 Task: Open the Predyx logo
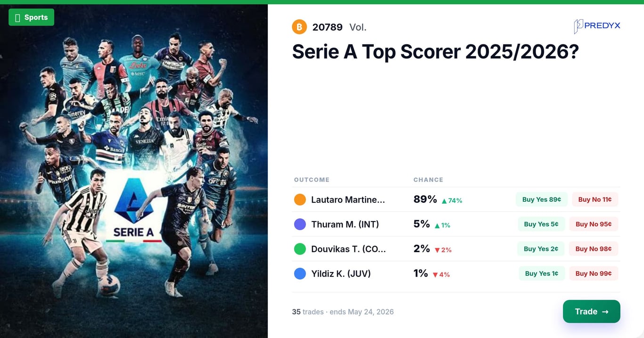click(597, 26)
